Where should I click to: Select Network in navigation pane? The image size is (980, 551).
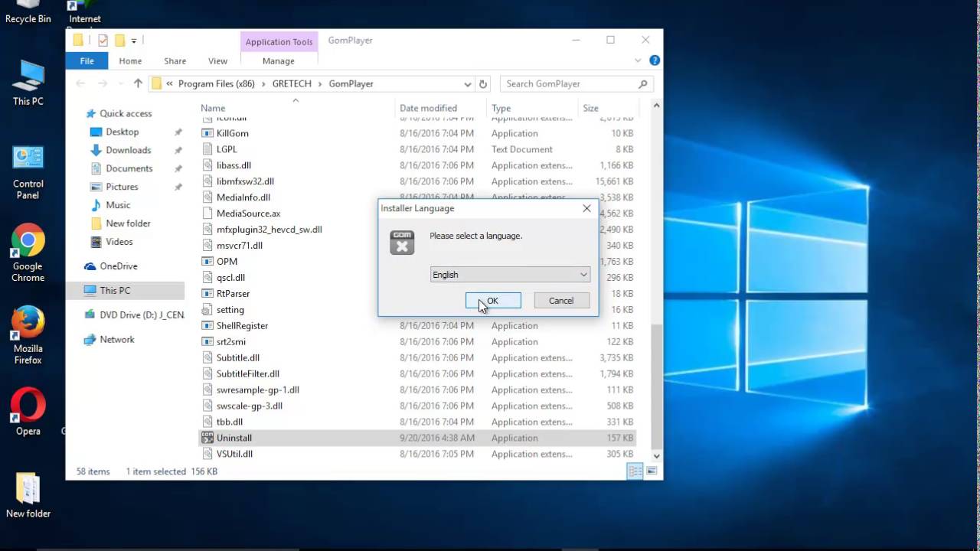coord(117,340)
